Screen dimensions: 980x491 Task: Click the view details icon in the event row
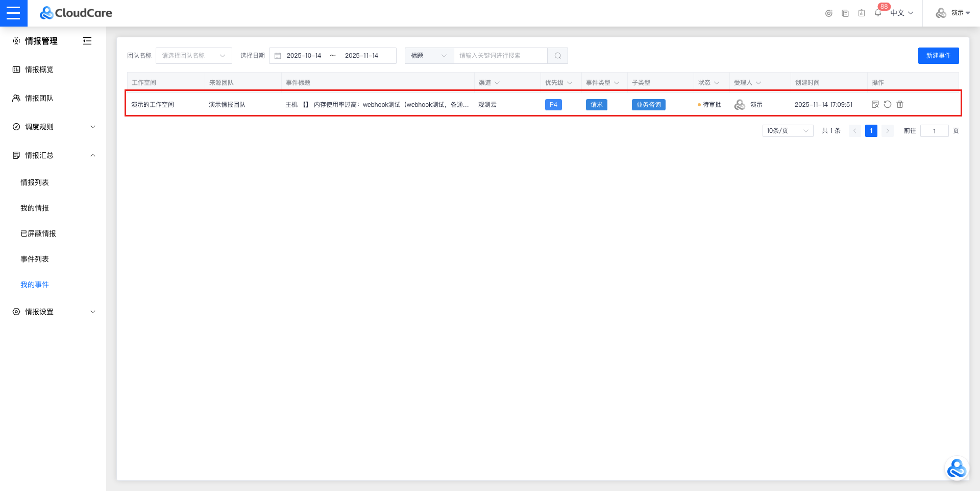875,104
